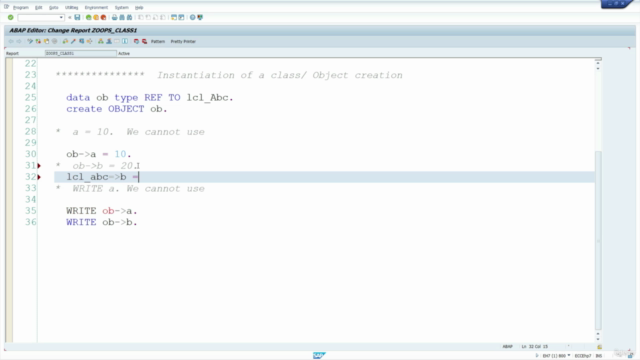This screenshot has height=360, width=640.
Task: Click the 'ECCEhp7' status bar entry
Action: [x=583, y=356]
